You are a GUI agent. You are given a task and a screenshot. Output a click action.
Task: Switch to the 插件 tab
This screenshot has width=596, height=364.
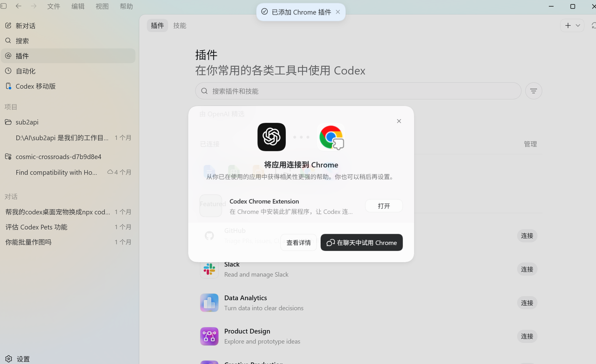click(157, 25)
